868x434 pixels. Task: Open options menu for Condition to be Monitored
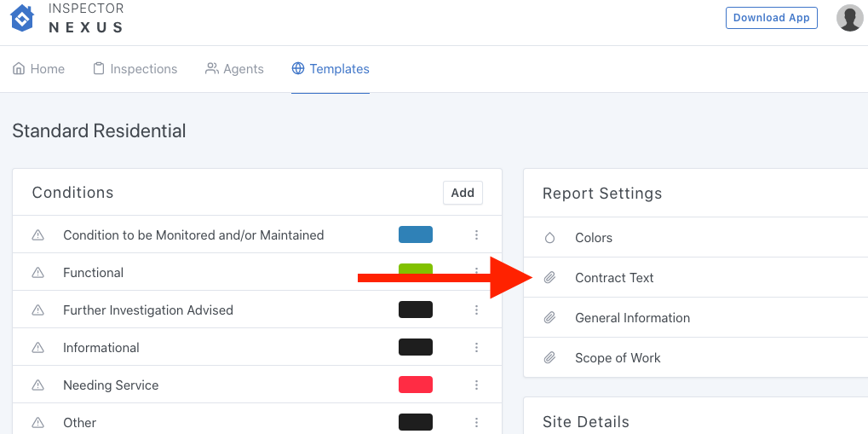pos(476,235)
